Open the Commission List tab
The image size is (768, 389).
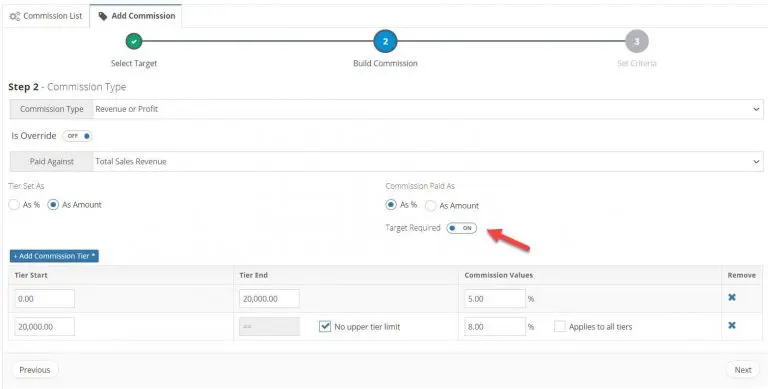point(46,16)
